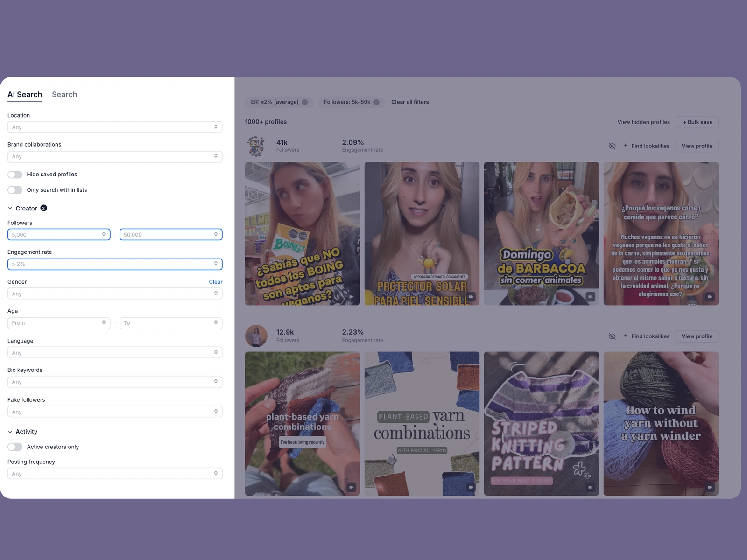Find lookalikes for the 41k-follower creator
This screenshot has height=560, width=747.
point(646,146)
